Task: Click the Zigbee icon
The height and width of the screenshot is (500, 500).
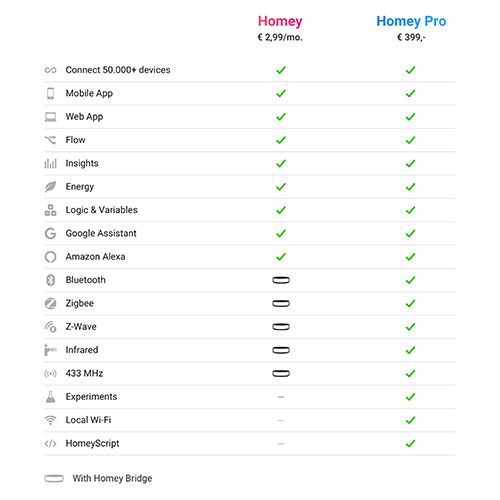Action: 50,303
